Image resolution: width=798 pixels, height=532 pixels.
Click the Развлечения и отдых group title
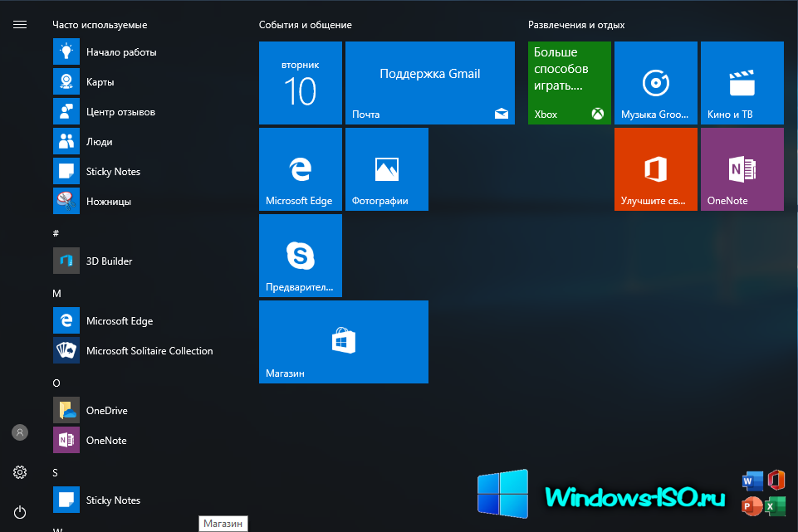[576, 25]
